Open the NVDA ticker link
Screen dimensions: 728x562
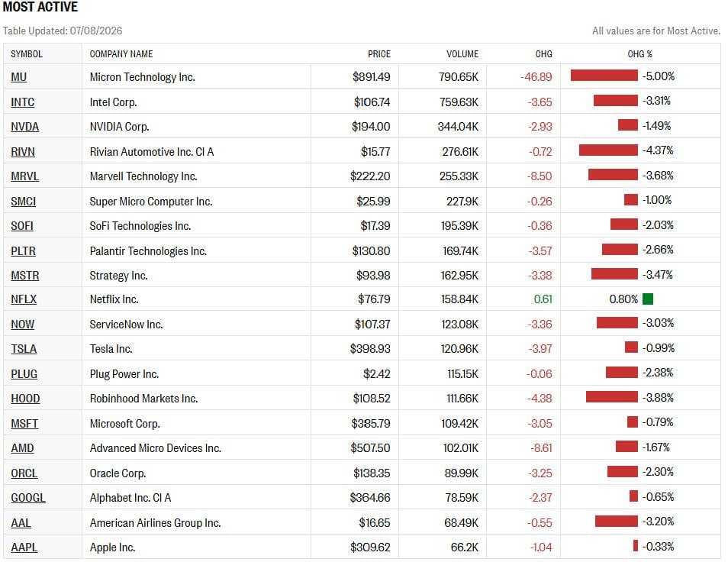click(x=24, y=127)
